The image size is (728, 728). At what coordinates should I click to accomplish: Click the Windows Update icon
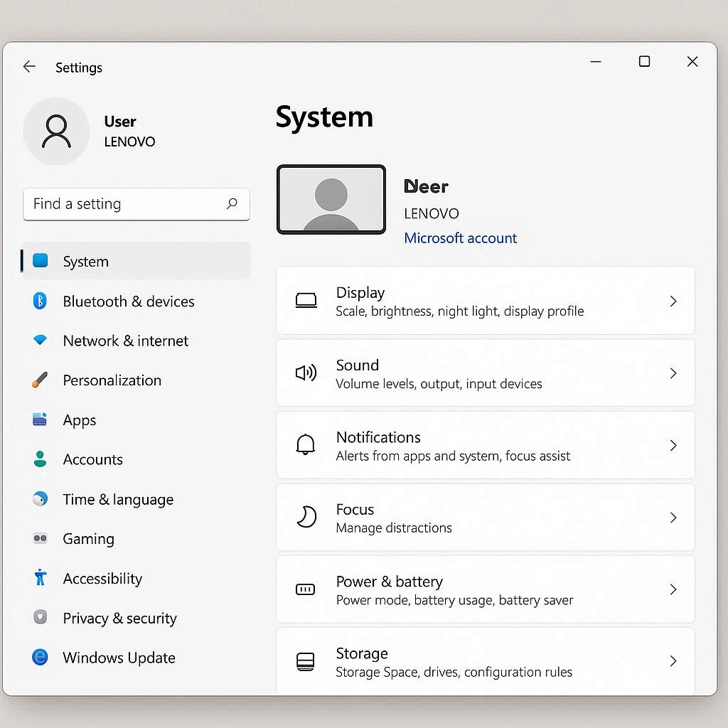tap(40, 658)
